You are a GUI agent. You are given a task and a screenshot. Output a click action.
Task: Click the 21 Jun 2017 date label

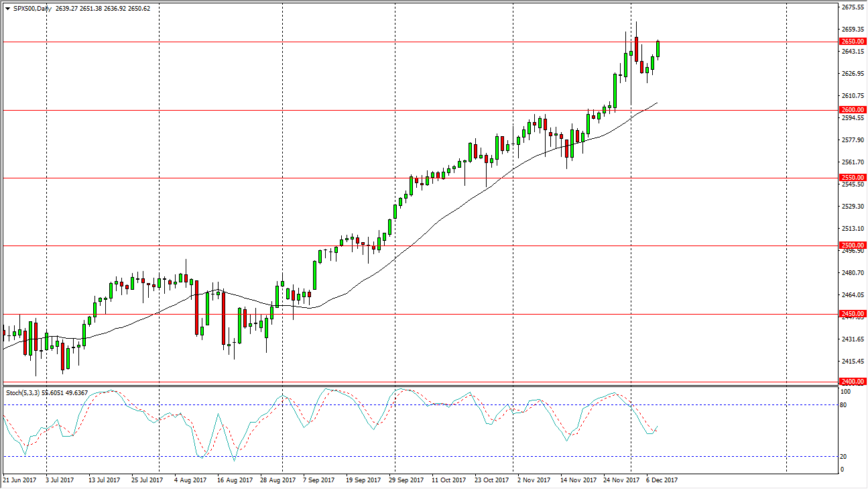pos(21,480)
